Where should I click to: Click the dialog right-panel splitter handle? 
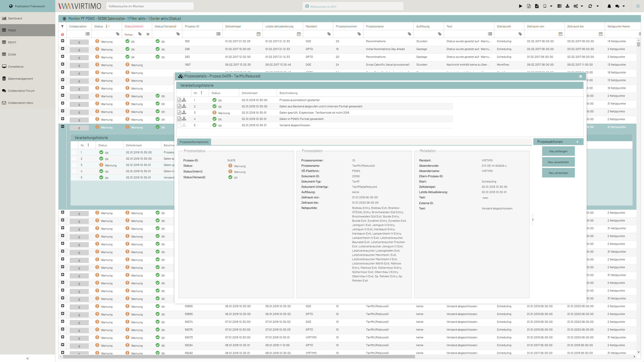(533, 219)
